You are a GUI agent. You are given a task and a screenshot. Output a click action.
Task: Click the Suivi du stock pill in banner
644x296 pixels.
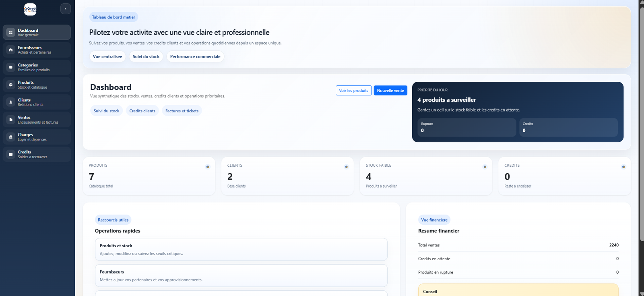(146, 56)
